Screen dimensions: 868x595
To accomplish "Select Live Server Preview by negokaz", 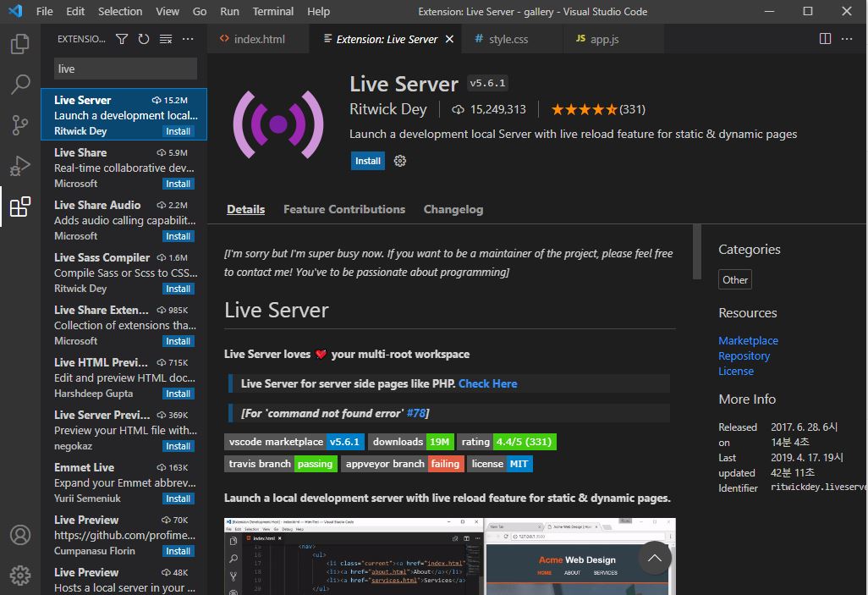I will [x=124, y=430].
